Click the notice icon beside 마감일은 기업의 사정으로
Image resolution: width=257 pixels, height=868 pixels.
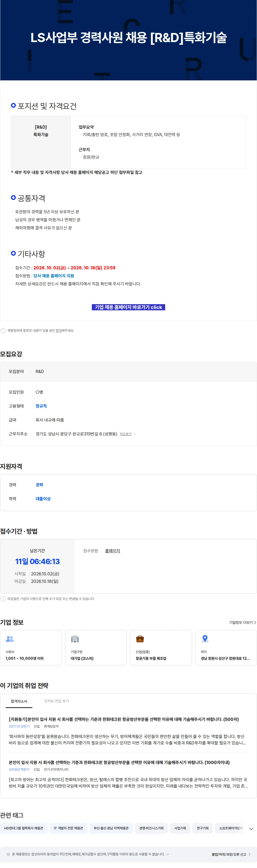point(3,599)
